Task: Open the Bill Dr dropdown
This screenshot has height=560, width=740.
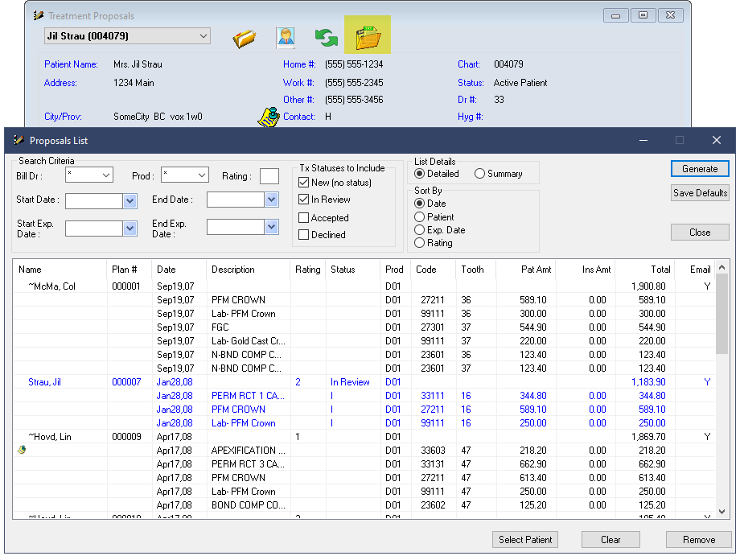Action: [x=106, y=175]
